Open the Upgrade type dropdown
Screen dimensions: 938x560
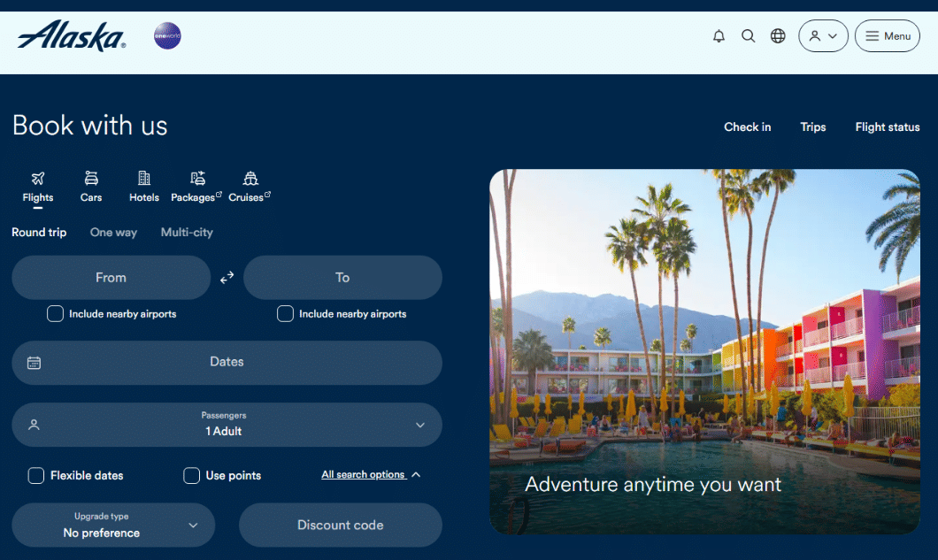113,525
